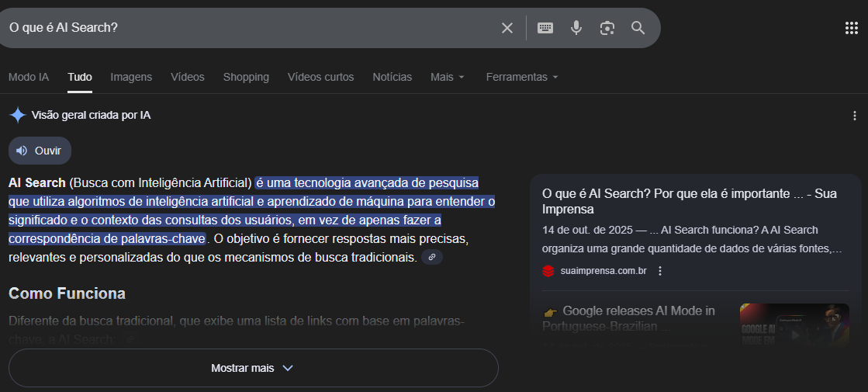Expand overview with Mostrar mais

[x=254, y=368]
